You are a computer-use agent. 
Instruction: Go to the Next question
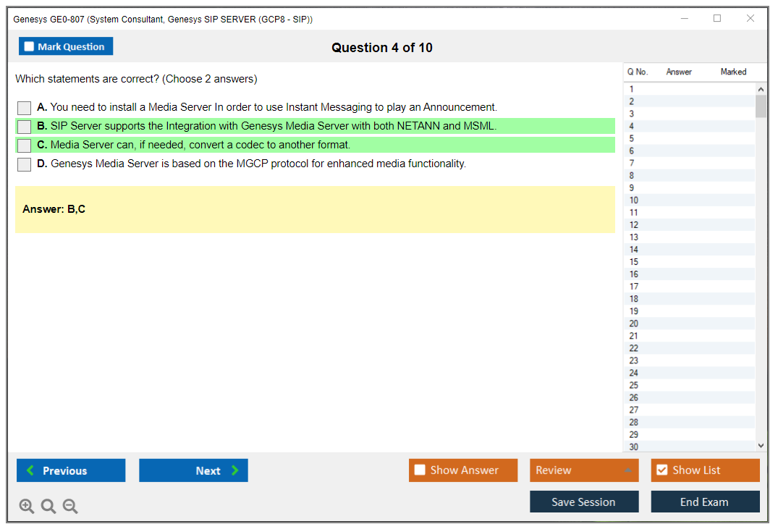193,470
